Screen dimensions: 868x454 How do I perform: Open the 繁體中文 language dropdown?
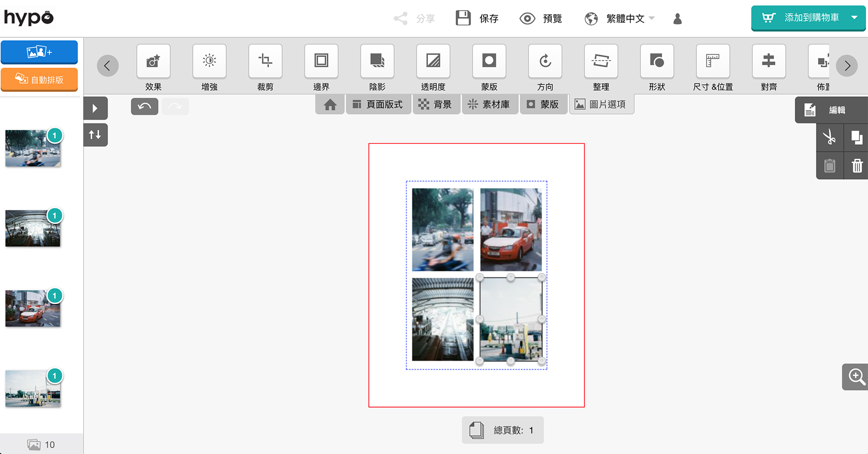coord(620,19)
